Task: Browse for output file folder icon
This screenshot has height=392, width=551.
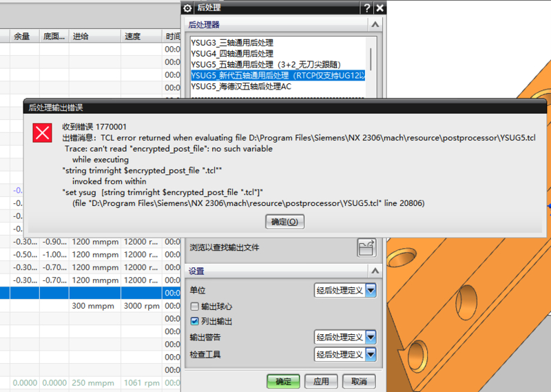Action: 366,247
